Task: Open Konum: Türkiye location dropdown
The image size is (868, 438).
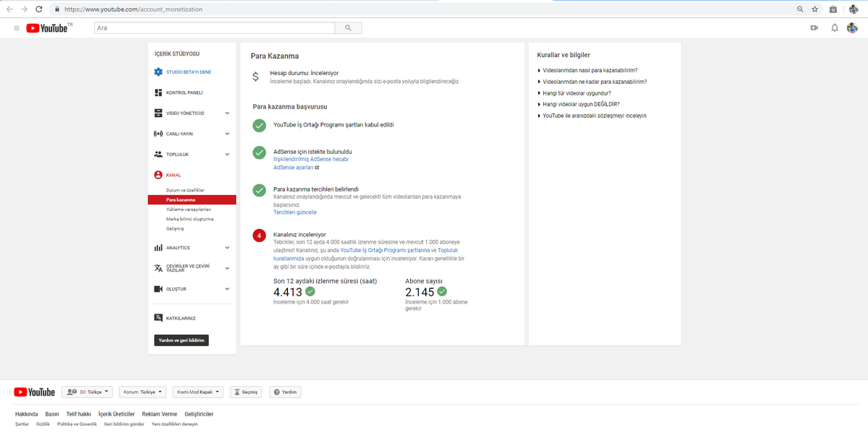Action: point(142,392)
